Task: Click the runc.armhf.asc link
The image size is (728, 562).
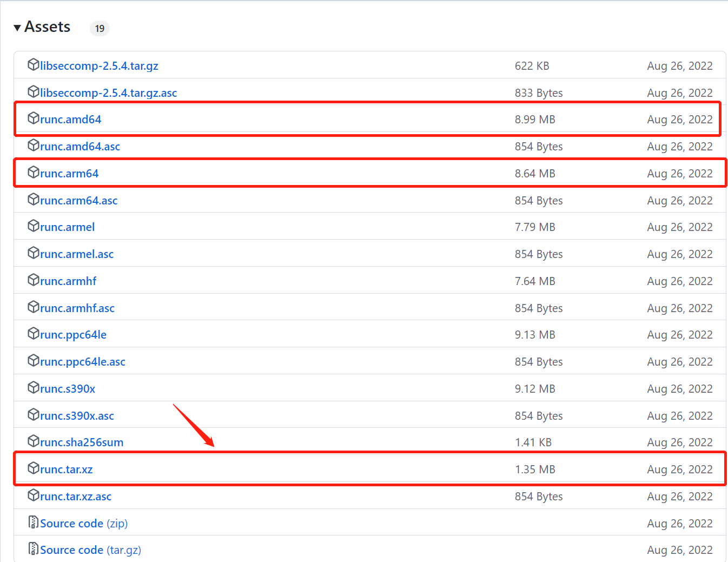Action: (78, 308)
